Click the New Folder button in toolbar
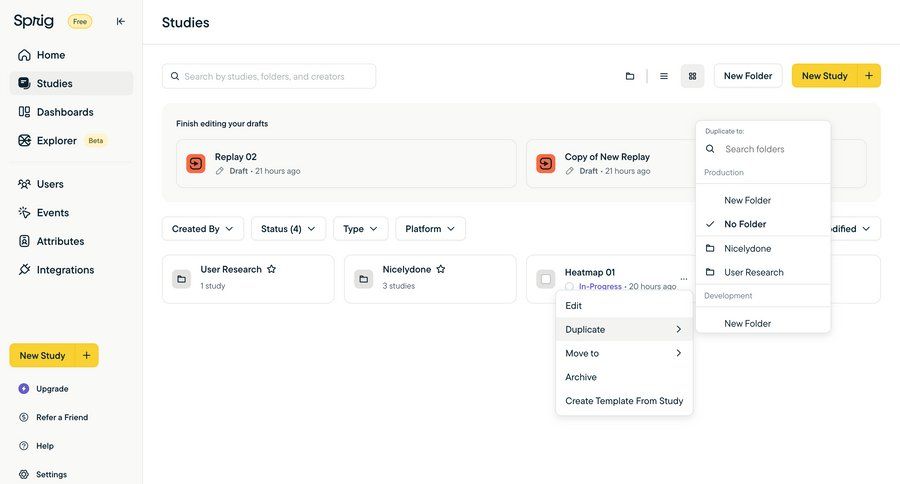 coord(748,76)
